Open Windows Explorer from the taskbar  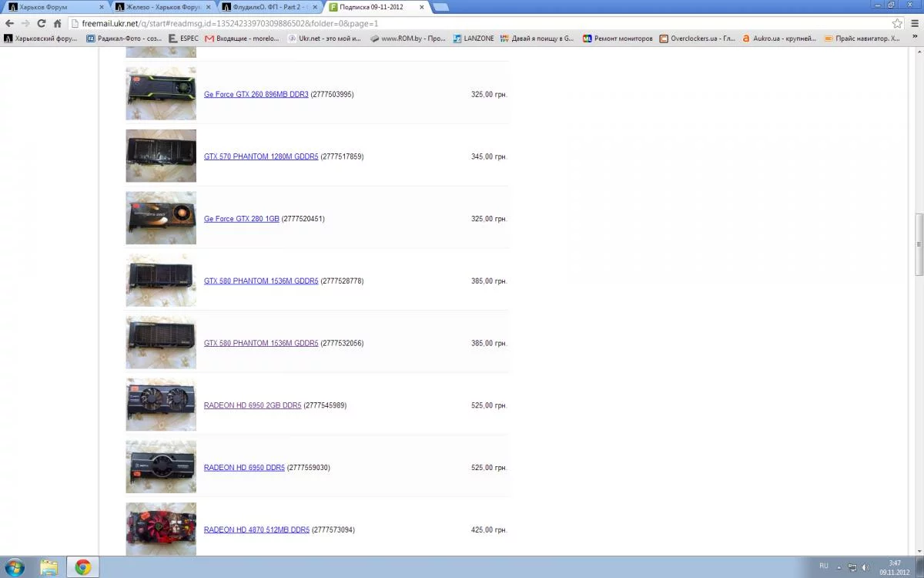point(49,567)
